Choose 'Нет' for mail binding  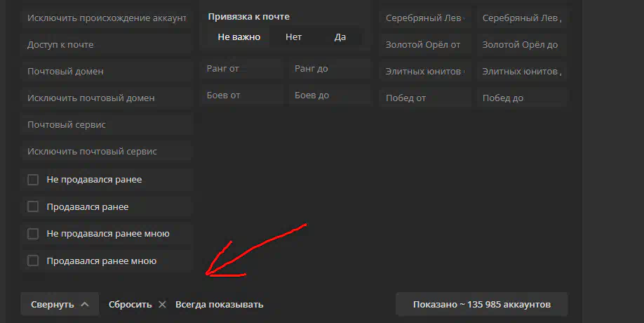coord(293,37)
